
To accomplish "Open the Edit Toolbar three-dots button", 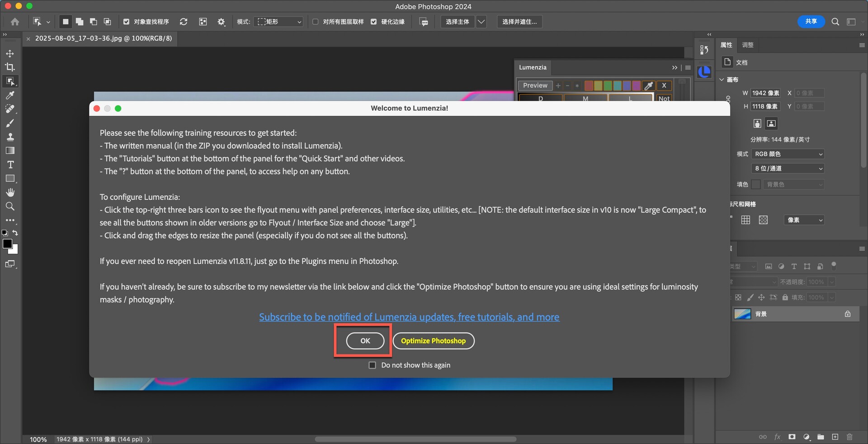I will click(10, 220).
